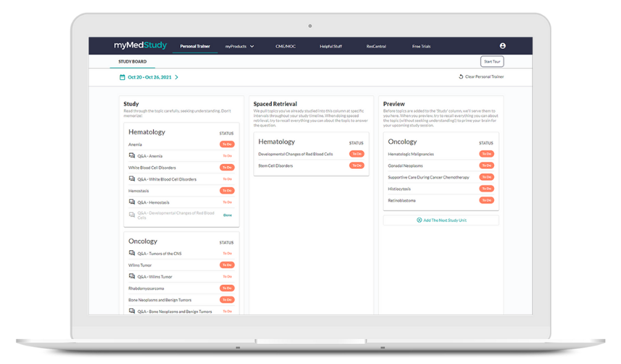This screenshot has width=621, height=364.
Task: Open Q&A - Bone Neoplasms chat icon
Action: (132, 312)
